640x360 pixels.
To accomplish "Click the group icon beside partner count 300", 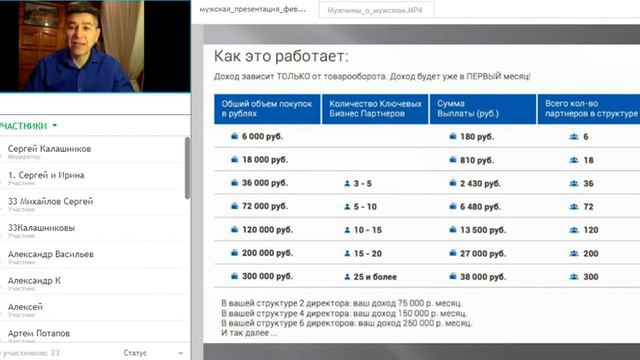I will [574, 277].
